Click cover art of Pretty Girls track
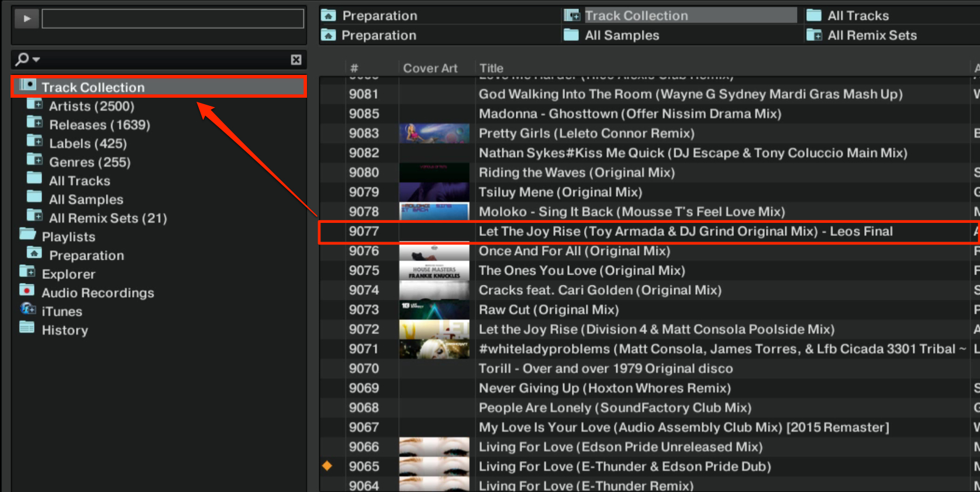Viewport: 980px width, 492px height. (434, 133)
